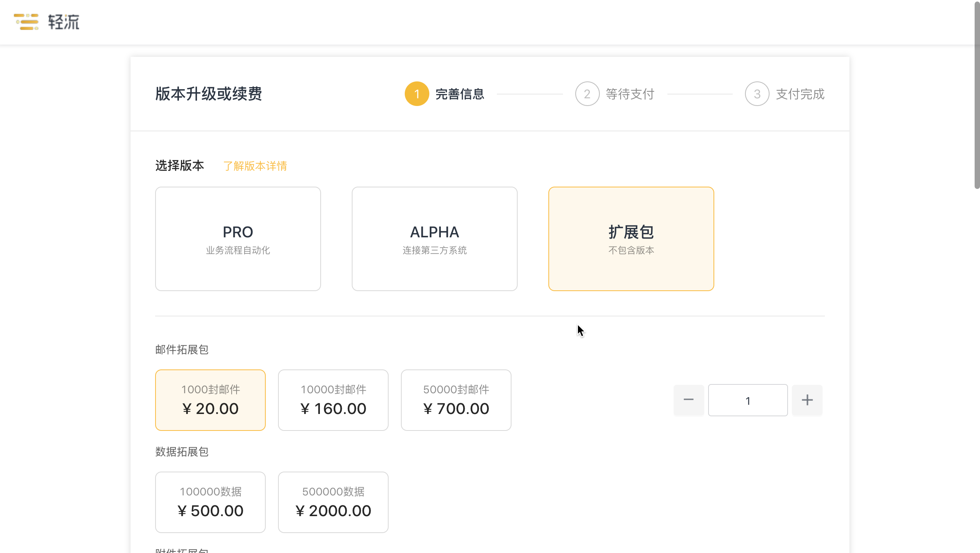Choose 10000封邮件 ¥160.00 package
Screen dimensions: 980x553
[333, 400]
